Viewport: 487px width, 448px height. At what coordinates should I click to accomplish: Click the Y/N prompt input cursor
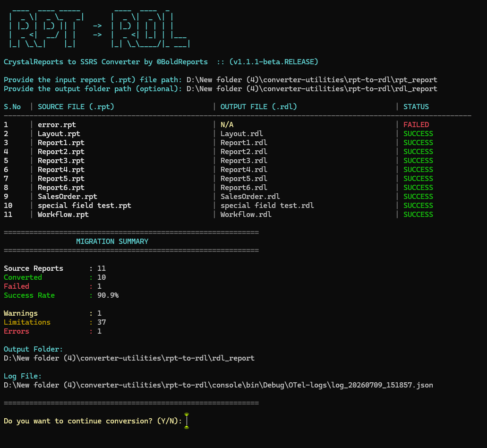(187, 421)
